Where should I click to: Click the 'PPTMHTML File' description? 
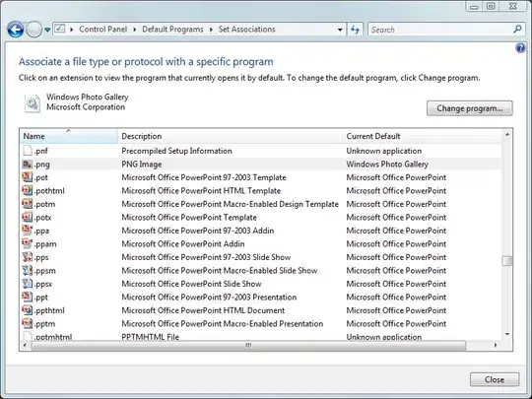pos(151,337)
